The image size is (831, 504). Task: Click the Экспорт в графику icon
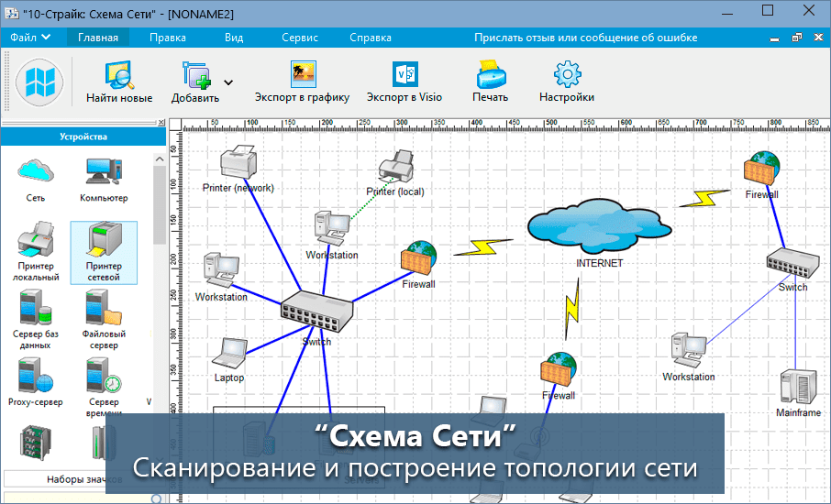point(301,75)
